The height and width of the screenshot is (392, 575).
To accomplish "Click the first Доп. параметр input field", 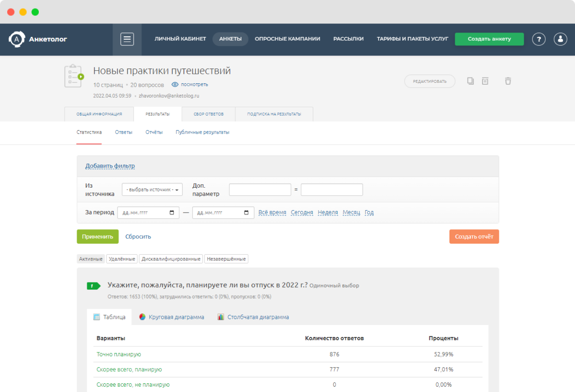I will (x=260, y=190).
